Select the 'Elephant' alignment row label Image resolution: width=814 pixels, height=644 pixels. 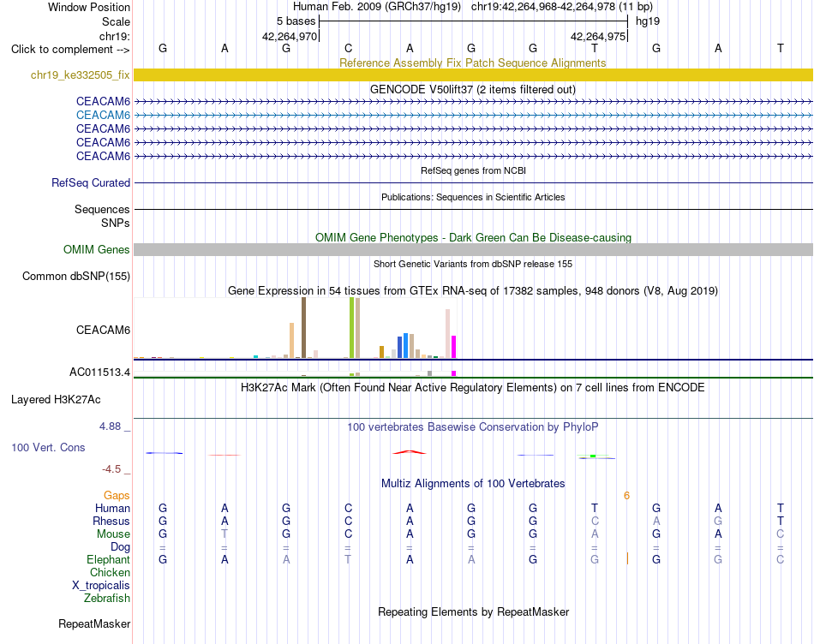108,559
